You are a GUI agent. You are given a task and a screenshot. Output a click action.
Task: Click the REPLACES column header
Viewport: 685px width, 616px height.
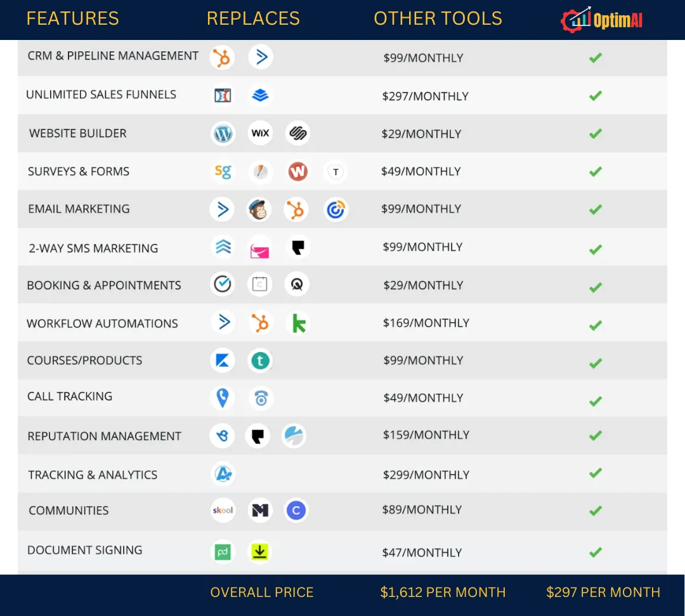[253, 18]
